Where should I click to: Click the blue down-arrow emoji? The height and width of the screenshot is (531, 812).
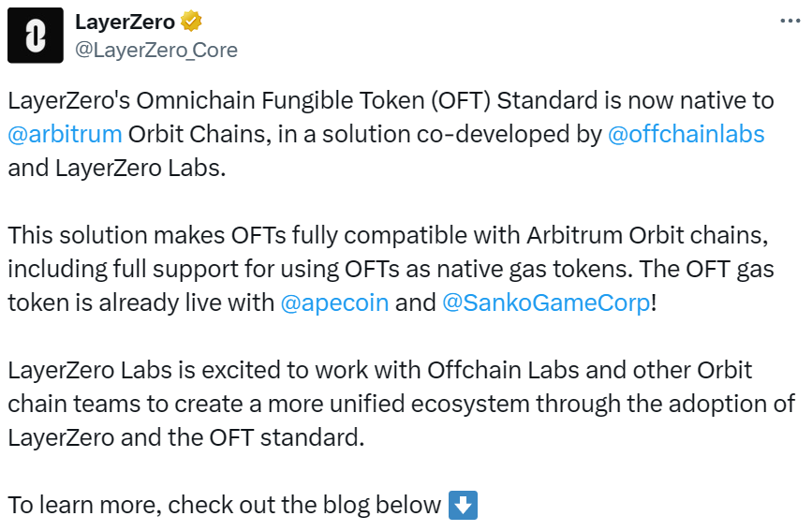[464, 506]
